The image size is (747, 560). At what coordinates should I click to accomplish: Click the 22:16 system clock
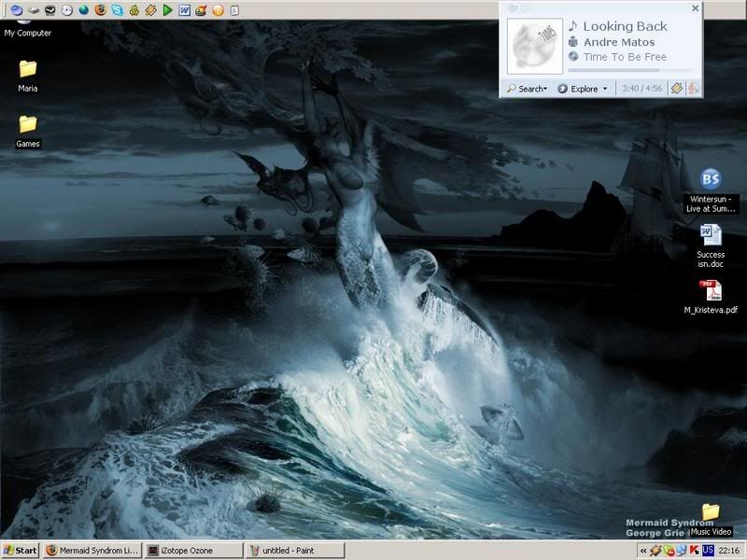[x=729, y=551]
